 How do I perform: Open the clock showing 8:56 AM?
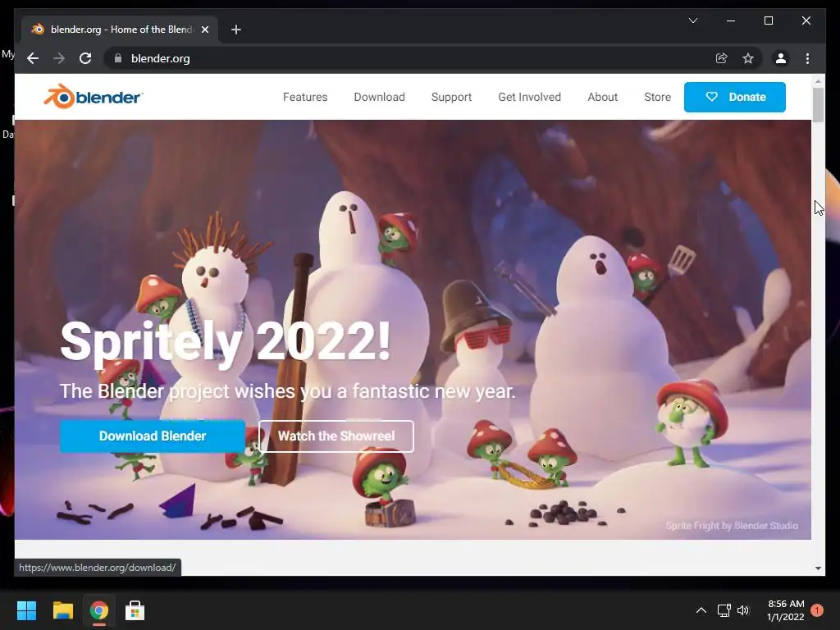coord(785,610)
